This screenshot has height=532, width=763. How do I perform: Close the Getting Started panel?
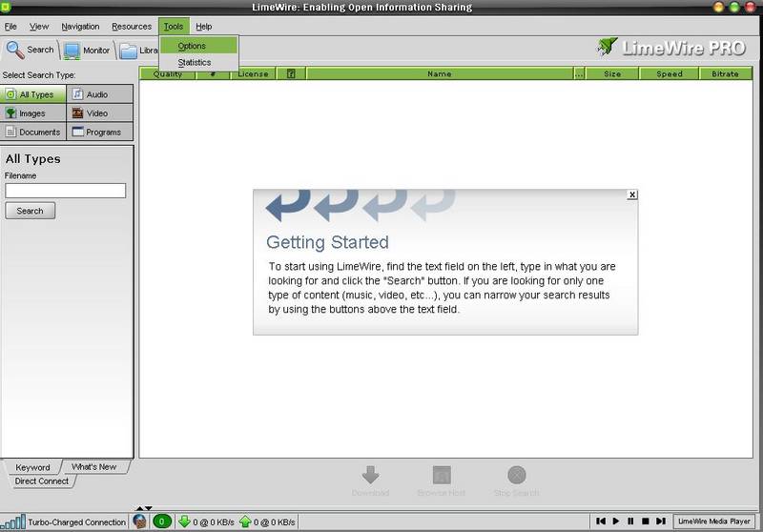click(632, 194)
